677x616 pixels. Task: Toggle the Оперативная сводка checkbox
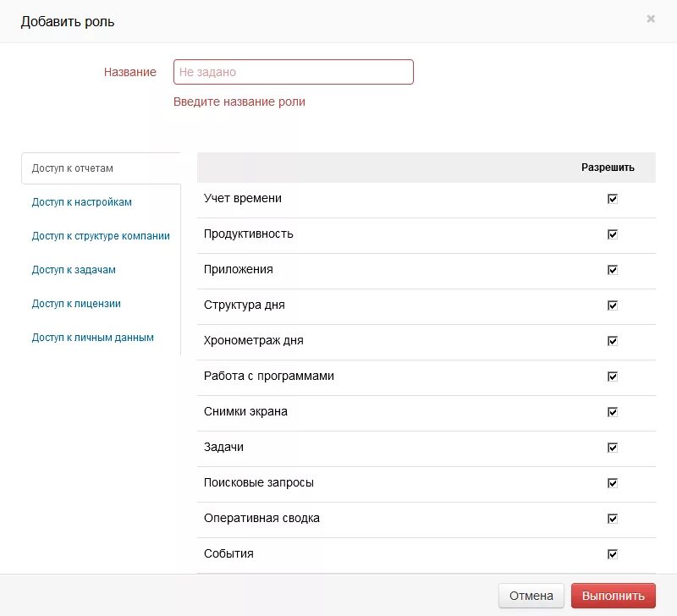pos(612,519)
